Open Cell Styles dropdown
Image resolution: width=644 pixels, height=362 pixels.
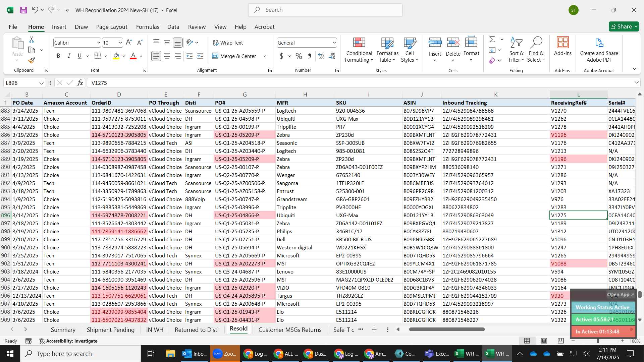click(x=410, y=50)
